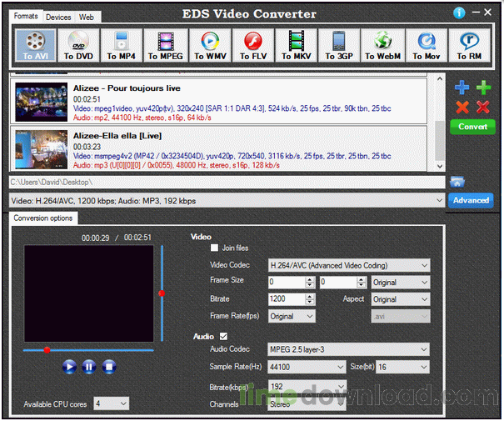Open the Web tab
The width and height of the screenshot is (504, 421).
[x=86, y=17]
